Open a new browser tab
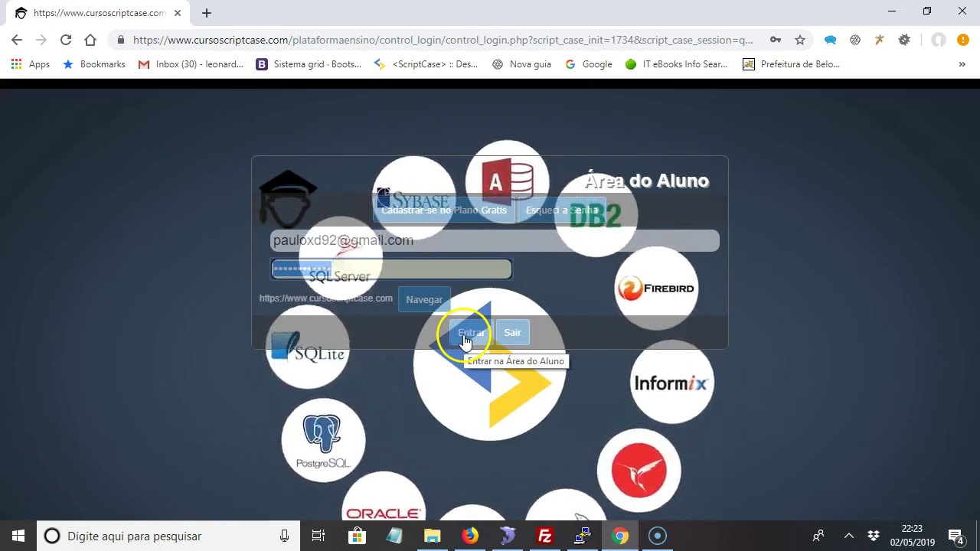980x551 pixels. click(x=207, y=13)
